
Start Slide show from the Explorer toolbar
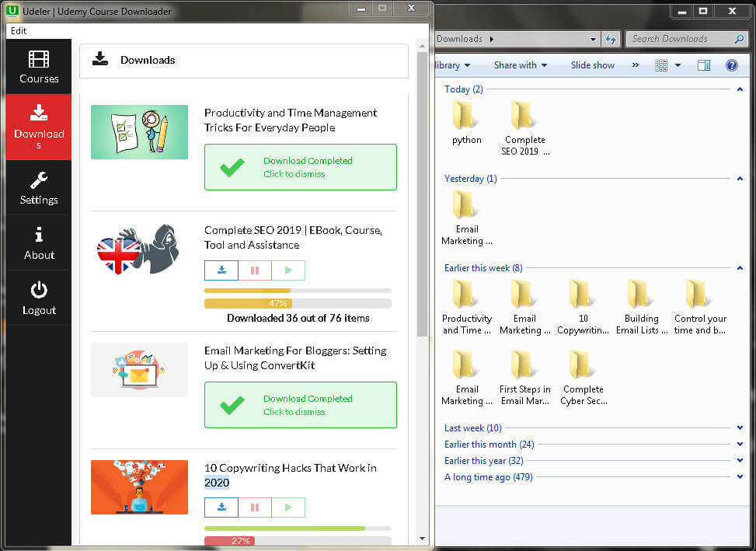click(593, 65)
